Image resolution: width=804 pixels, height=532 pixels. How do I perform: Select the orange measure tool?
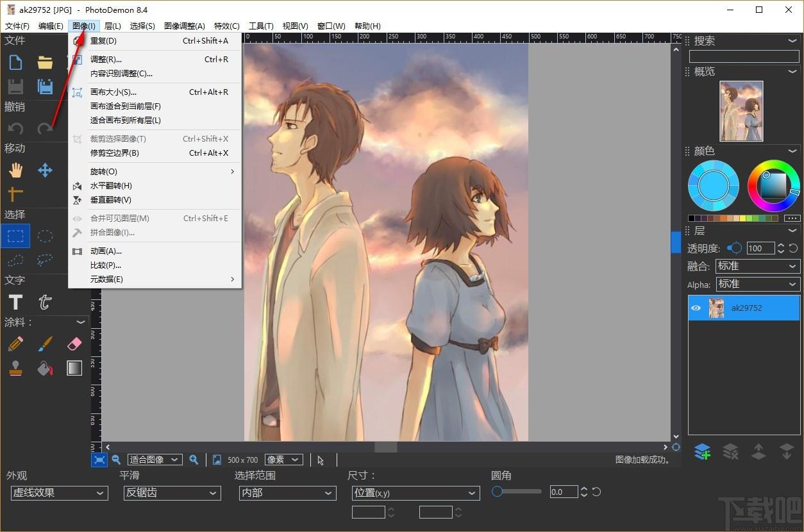point(15,194)
